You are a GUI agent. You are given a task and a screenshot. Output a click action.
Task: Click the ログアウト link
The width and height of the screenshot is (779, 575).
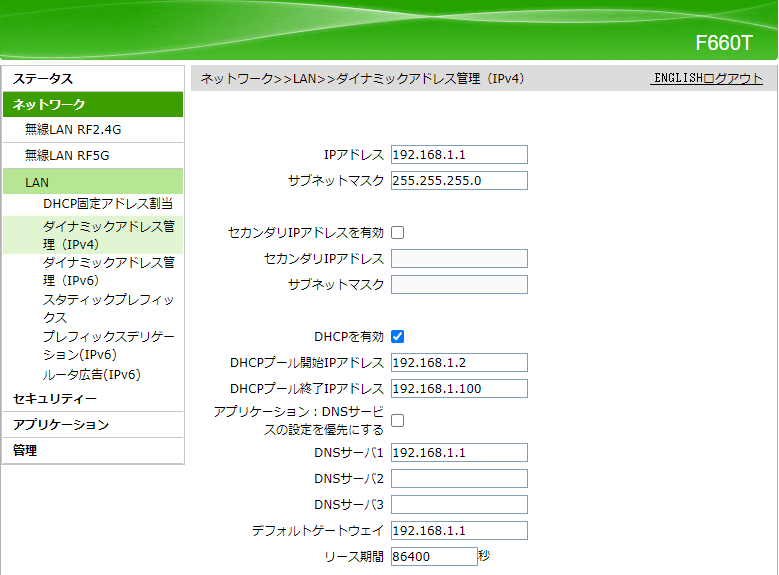pos(733,78)
